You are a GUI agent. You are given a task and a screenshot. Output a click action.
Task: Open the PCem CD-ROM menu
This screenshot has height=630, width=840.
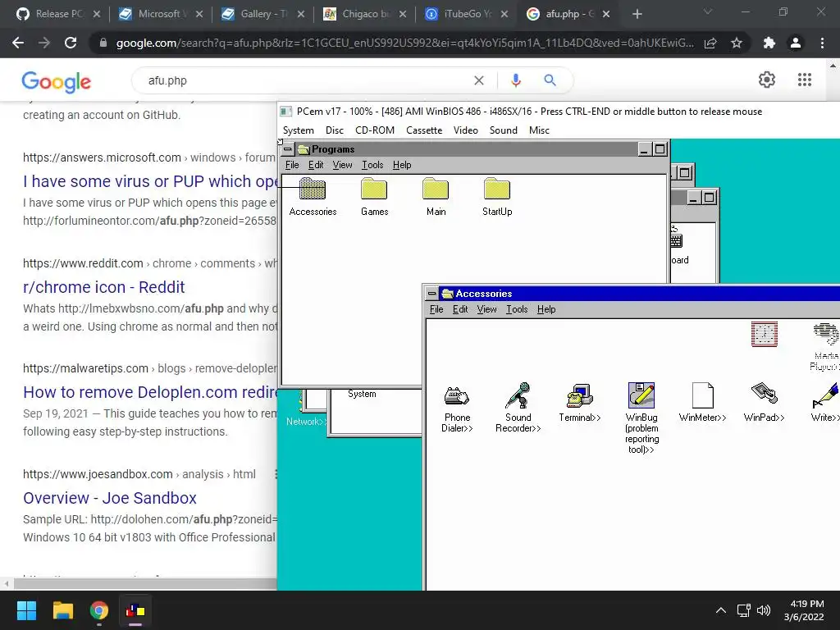(x=374, y=130)
